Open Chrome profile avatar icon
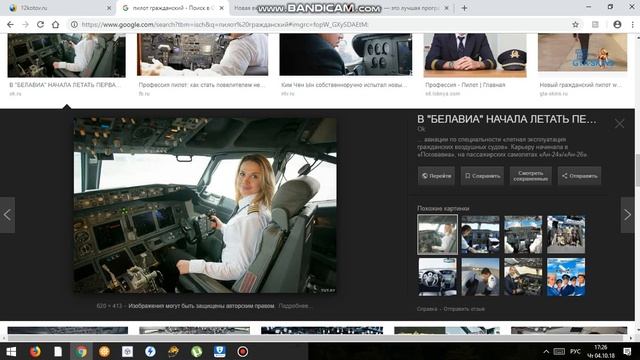 coord(617,24)
